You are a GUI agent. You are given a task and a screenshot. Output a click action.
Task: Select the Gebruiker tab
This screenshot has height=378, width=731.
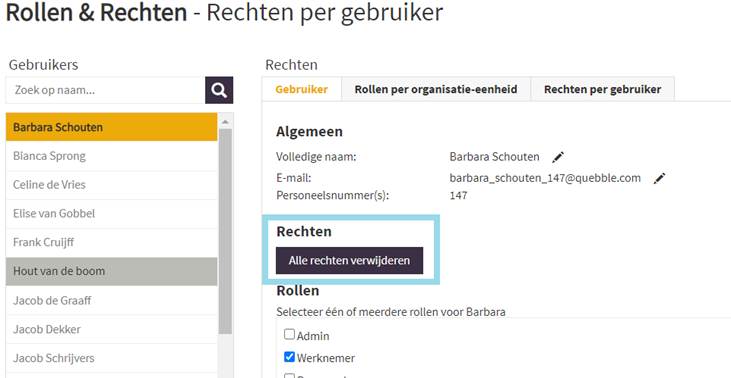pos(302,89)
